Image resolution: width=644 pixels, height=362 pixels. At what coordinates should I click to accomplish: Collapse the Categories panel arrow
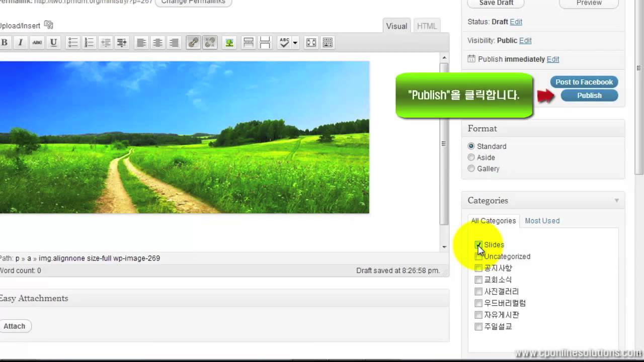pos(617,201)
